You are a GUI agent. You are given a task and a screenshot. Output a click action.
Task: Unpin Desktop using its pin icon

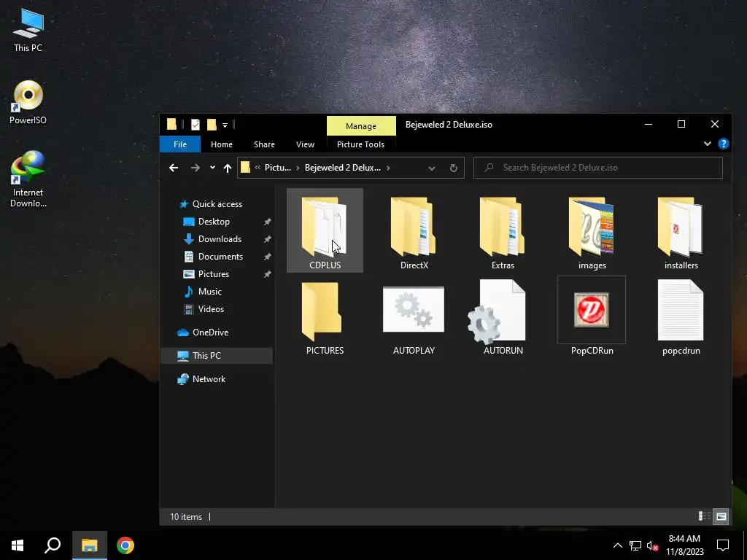click(x=267, y=222)
